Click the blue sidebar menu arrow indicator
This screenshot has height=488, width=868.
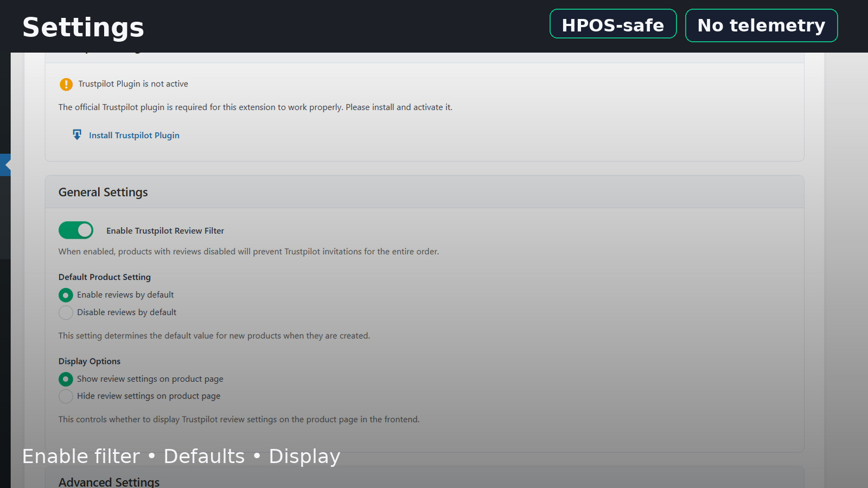click(5, 164)
